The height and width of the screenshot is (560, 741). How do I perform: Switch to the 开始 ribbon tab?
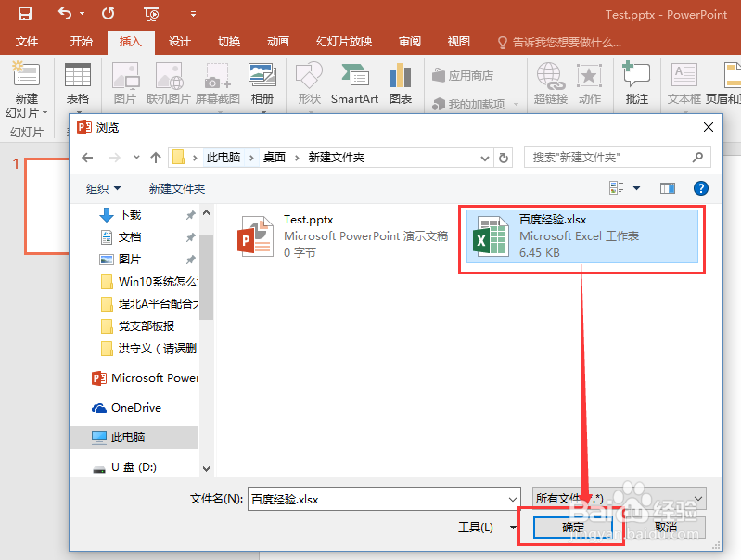pyautogui.click(x=81, y=42)
